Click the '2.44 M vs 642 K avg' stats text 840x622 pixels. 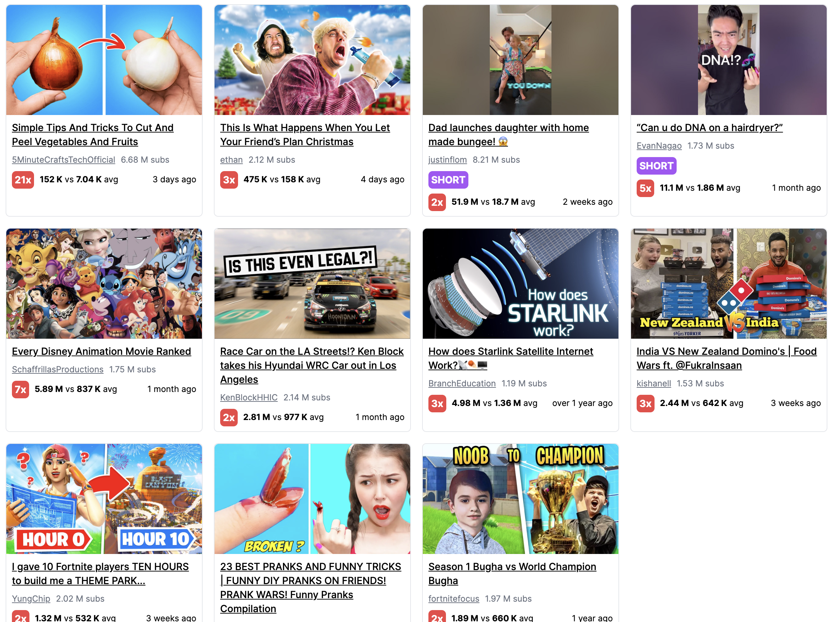point(702,403)
